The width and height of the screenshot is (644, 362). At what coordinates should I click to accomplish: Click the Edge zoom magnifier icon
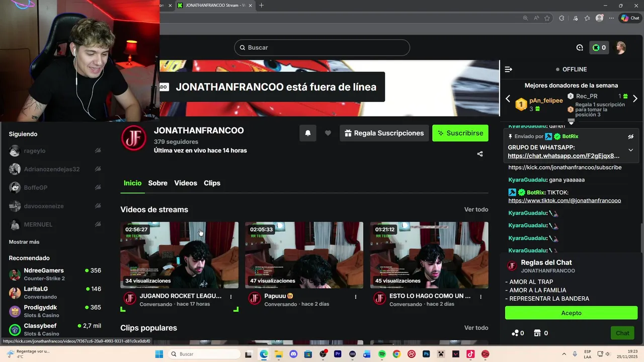[525, 18]
